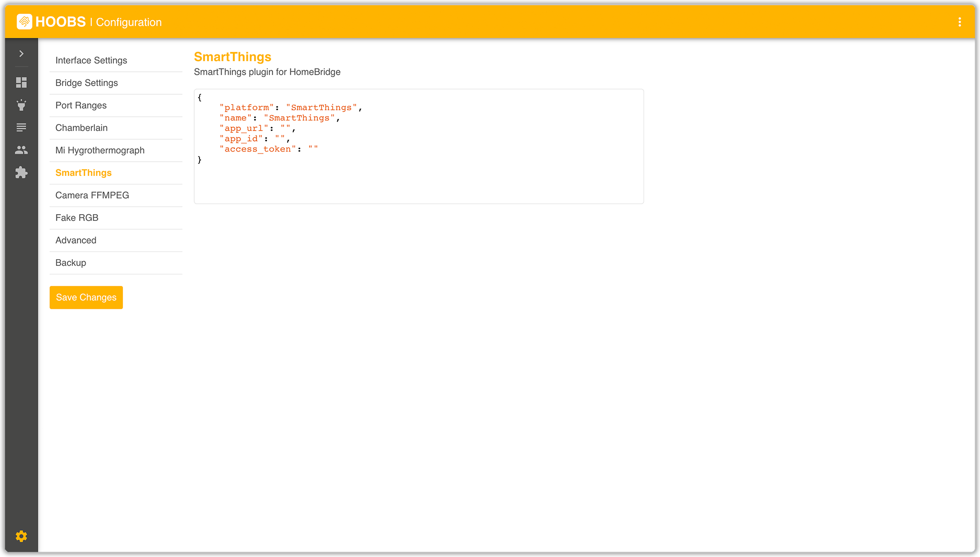The width and height of the screenshot is (980, 557).
Task: Open Mi Hygrothermograph configuration
Action: [100, 150]
